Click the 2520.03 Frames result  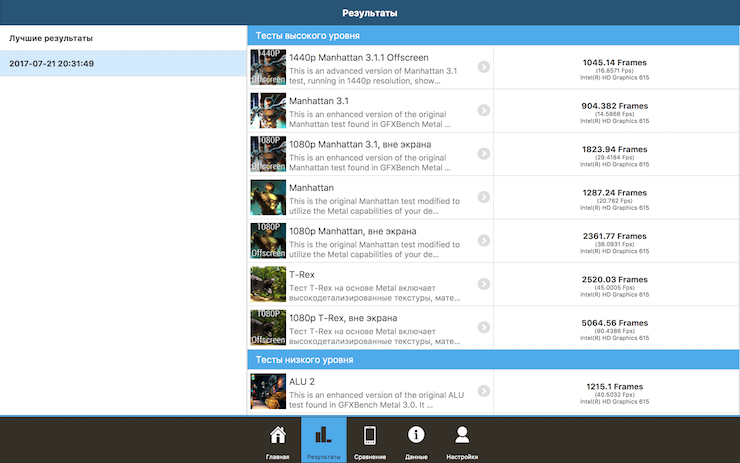tap(614, 280)
